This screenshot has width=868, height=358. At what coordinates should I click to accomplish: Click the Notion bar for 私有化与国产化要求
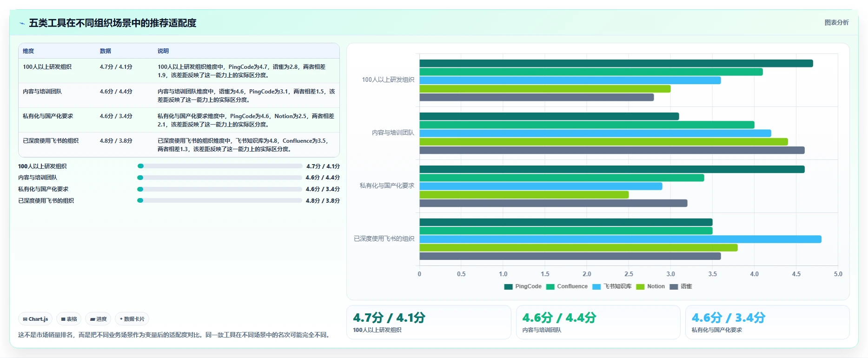(x=524, y=195)
